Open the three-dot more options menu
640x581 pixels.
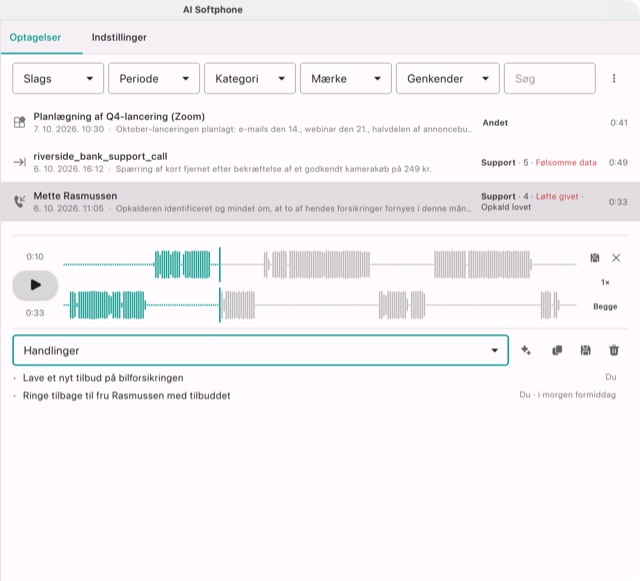614,78
